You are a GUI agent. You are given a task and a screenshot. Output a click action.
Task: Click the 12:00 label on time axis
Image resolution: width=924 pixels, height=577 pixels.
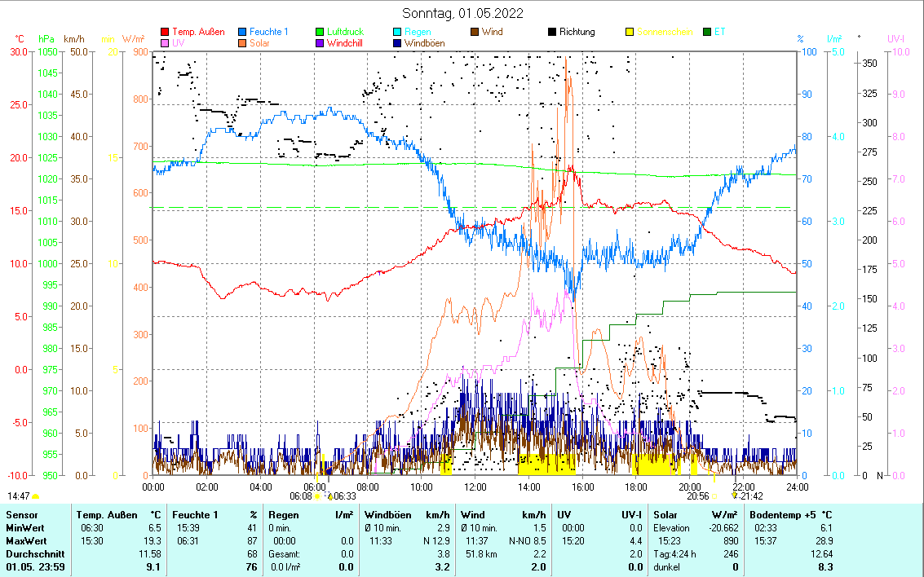coord(475,487)
